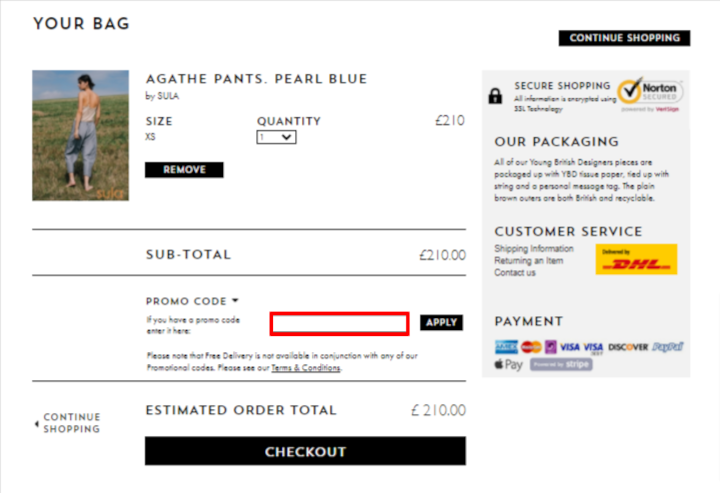Image resolution: width=720 pixels, height=493 pixels.
Task: Collapse the Promo Code section arrow
Action: (x=235, y=301)
